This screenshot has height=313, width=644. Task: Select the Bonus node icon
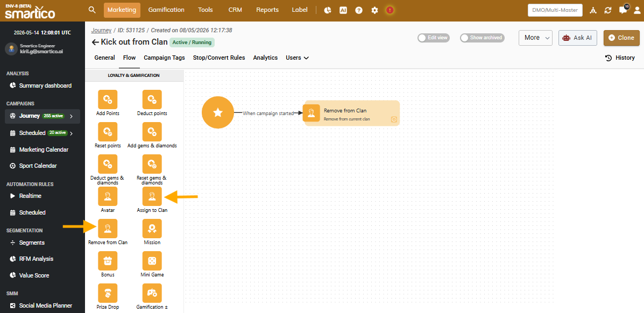[x=108, y=261]
